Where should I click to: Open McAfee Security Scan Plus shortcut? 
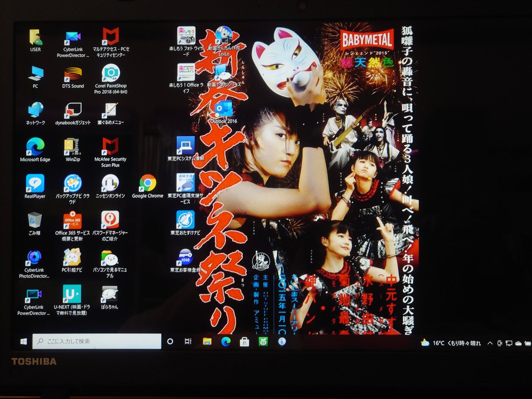click(x=110, y=153)
